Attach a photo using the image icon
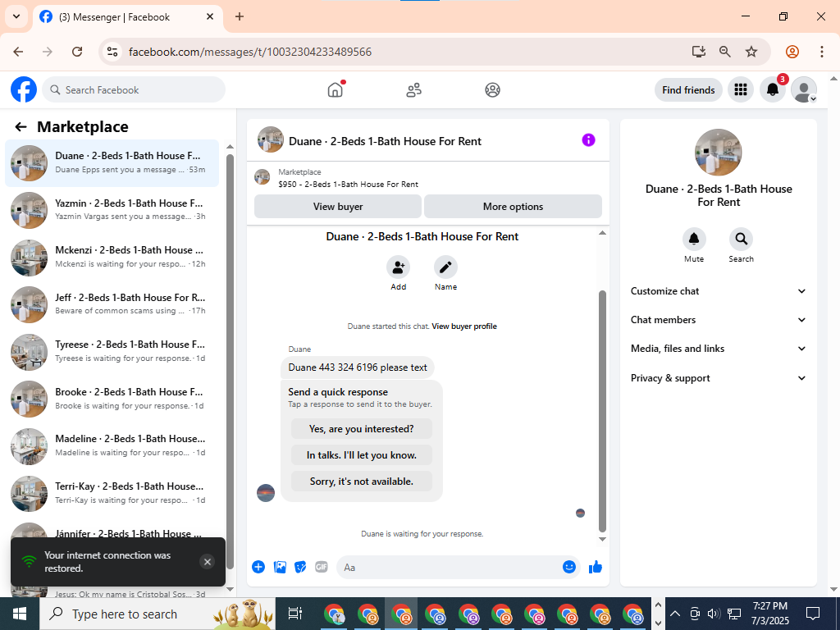This screenshot has height=630, width=840. [280, 567]
